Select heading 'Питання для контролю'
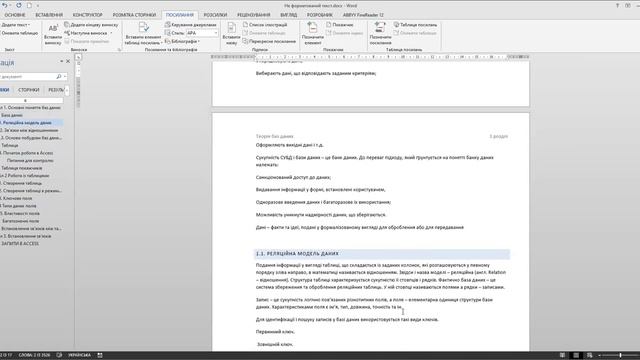The image size is (640, 360). coord(30,160)
